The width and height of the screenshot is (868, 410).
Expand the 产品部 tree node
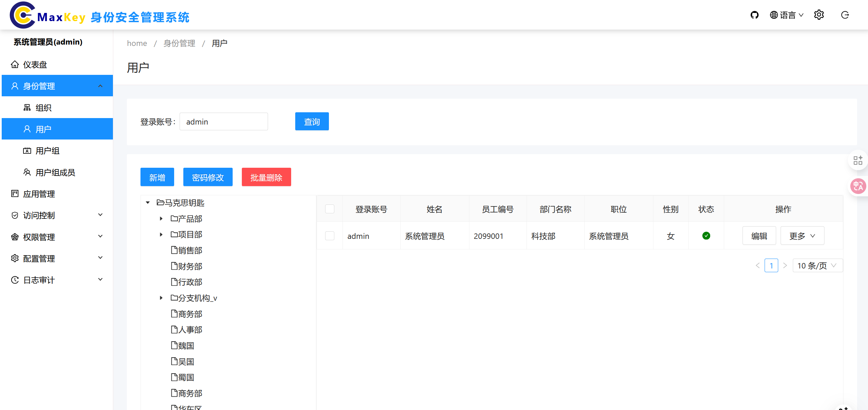(x=161, y=219)
